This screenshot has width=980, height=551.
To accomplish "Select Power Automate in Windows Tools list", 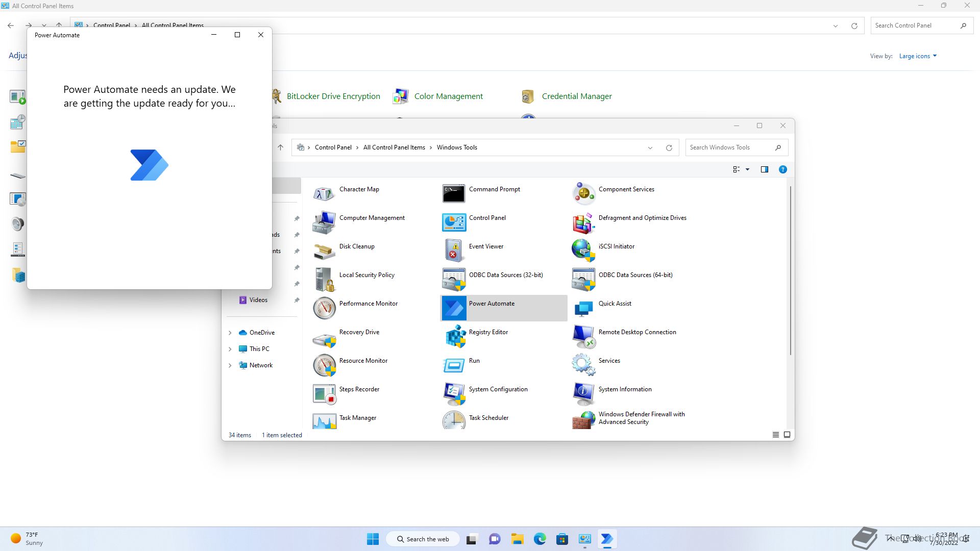I will [x=503, y=308].
